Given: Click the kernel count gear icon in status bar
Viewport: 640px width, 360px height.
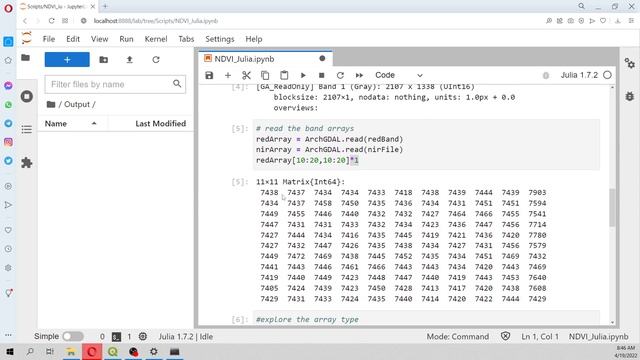Looking at the screenshot, I should pos(142,336).
